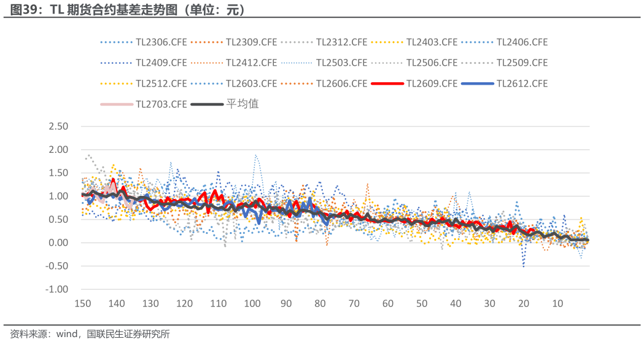Click the y-axis label 1.50
644x342 pixels.
point(58,173)
